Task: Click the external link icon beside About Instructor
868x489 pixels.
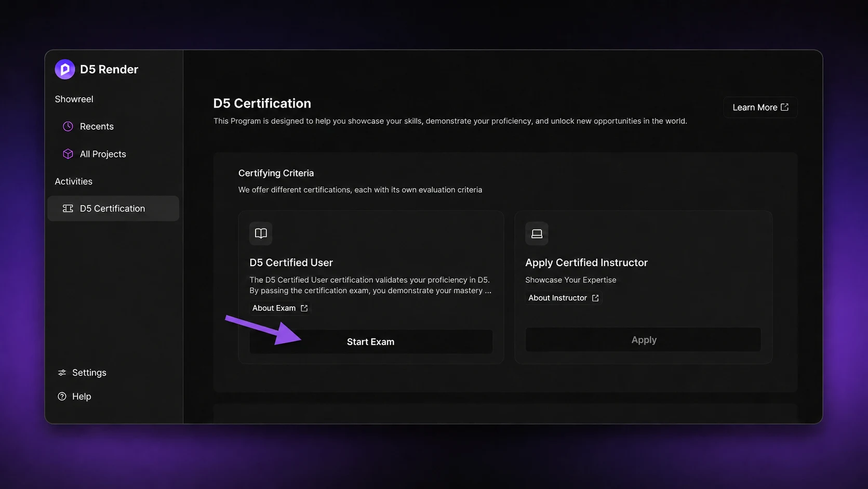Action: pos(595,298)
